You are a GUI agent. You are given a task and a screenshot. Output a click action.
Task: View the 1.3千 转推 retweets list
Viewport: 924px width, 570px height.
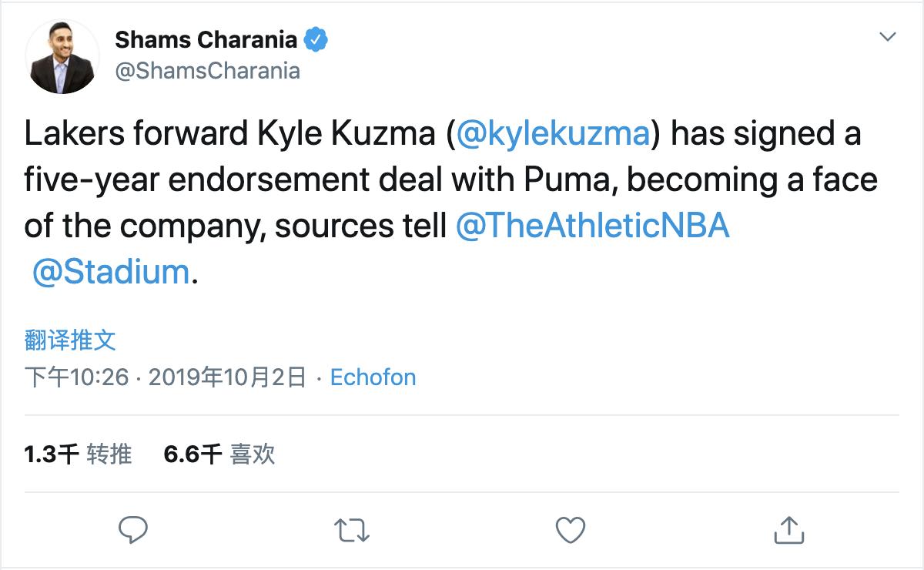[78, 454]
